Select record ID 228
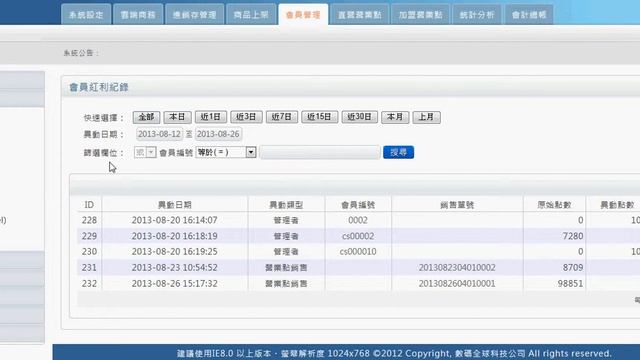Image resolution: width=640 pixels, height=360 pixels. [x=89, y=220]
